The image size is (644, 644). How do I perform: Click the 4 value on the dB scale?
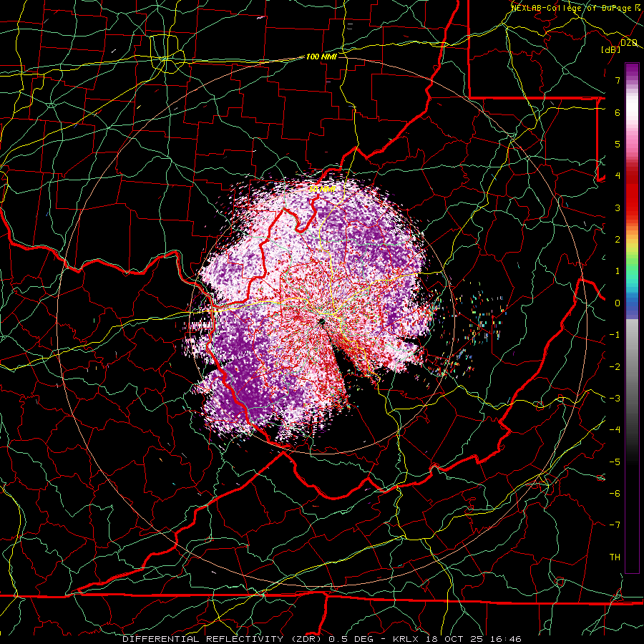point(618,176)
